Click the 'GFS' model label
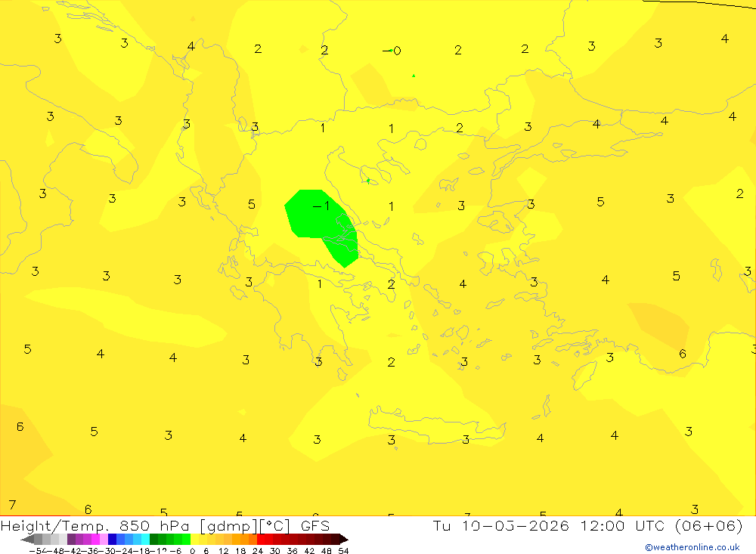756x554 pixels. click(314, 525)
